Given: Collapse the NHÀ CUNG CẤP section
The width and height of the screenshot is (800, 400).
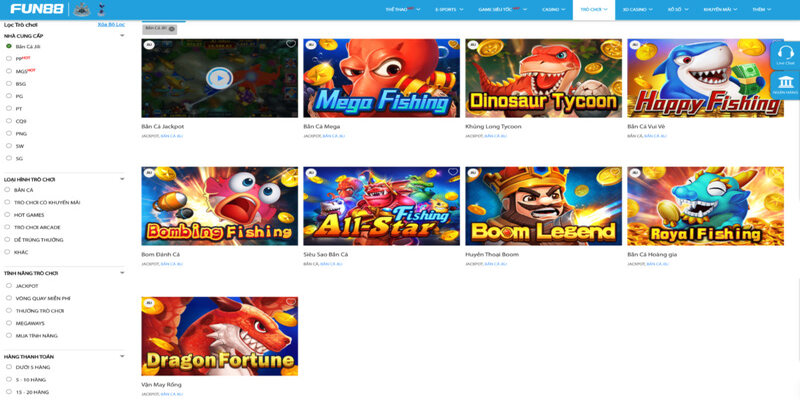Looking at the screenshot, I should (122, 36).
